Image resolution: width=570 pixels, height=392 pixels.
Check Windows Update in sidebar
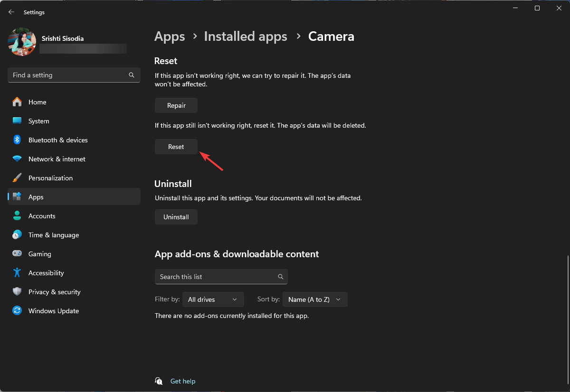(x=53, y=311)
